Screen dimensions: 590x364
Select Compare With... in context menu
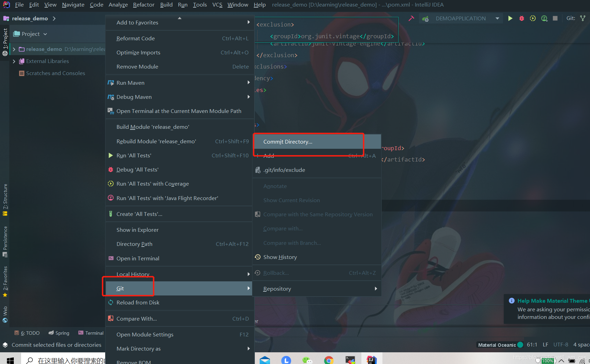180,319
